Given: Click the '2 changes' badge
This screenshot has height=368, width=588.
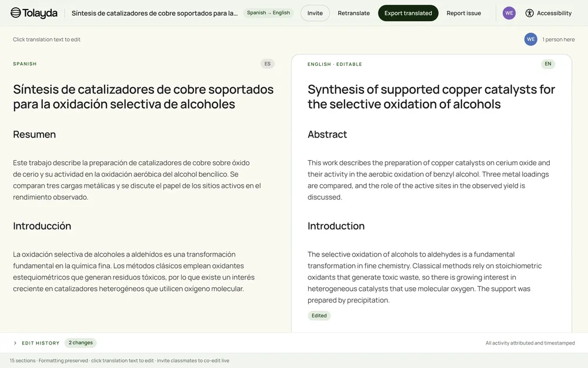Looking at the screenshot, I should pos(81,343).
